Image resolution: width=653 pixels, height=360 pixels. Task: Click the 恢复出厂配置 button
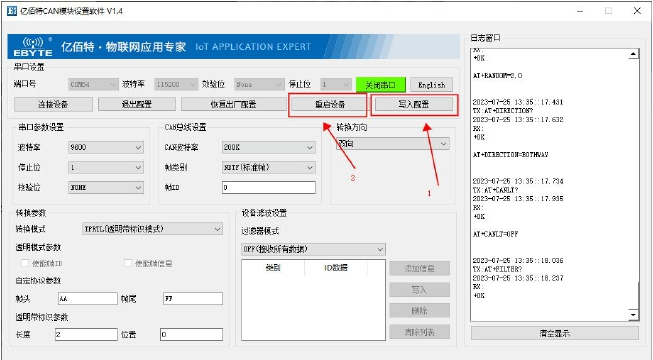coord(233,104)
